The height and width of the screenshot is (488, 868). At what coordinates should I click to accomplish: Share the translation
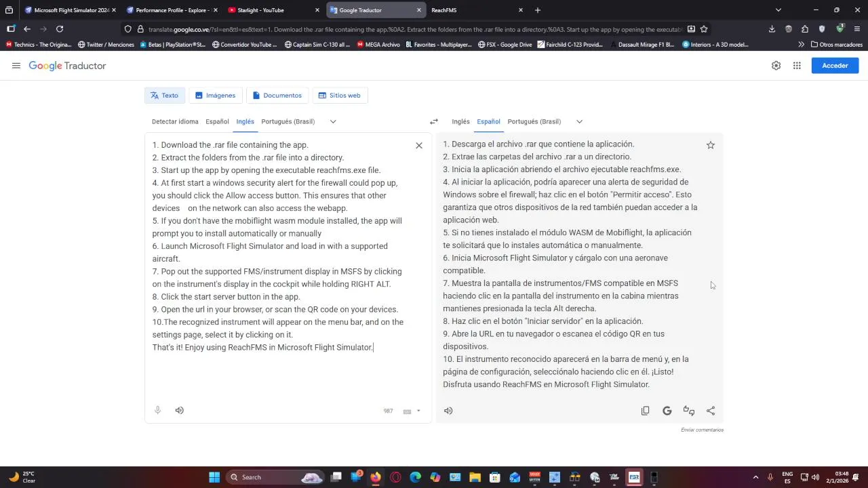tap(711, 411)
